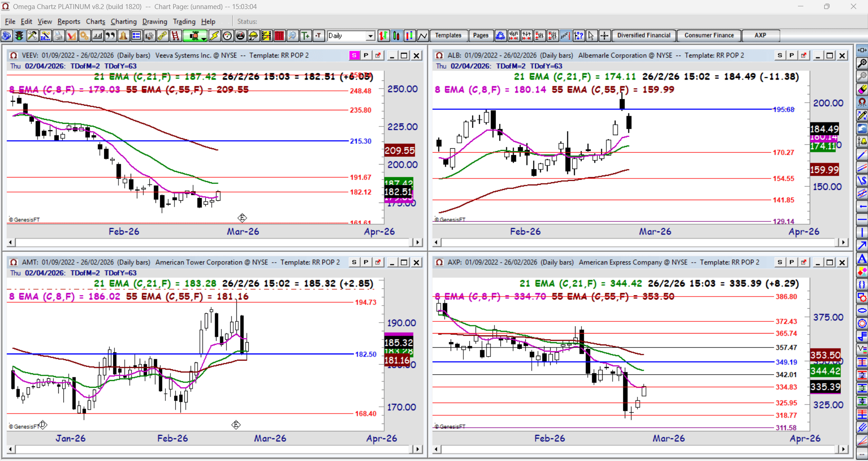Click the -T remove text icon
868x461 pixels.
[319, 36]
